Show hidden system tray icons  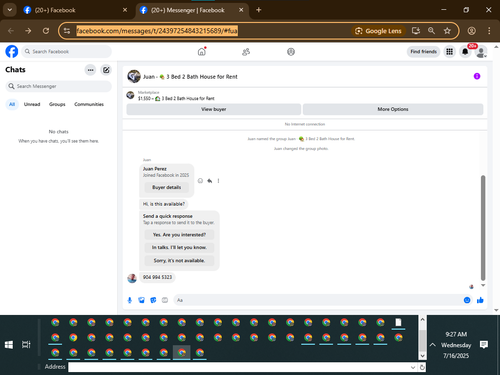point(432,345)
